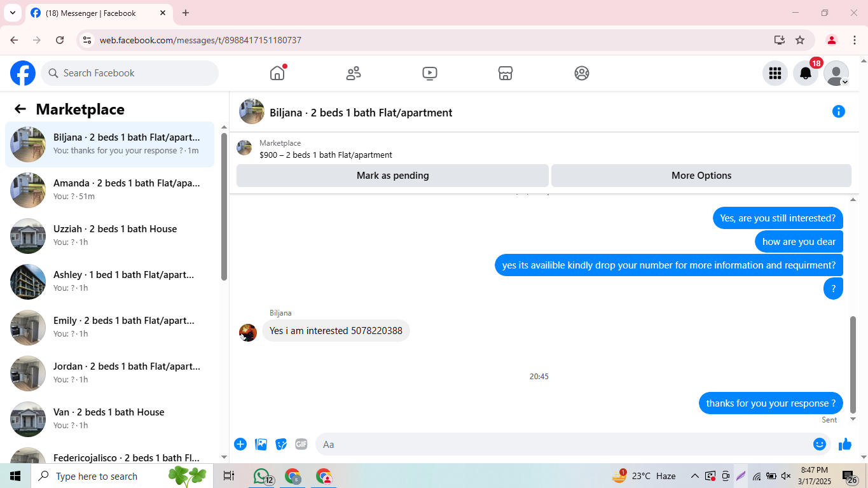Screen dimensions: 868x488
Task: Show hidden system tray icons
Action: 695,476
